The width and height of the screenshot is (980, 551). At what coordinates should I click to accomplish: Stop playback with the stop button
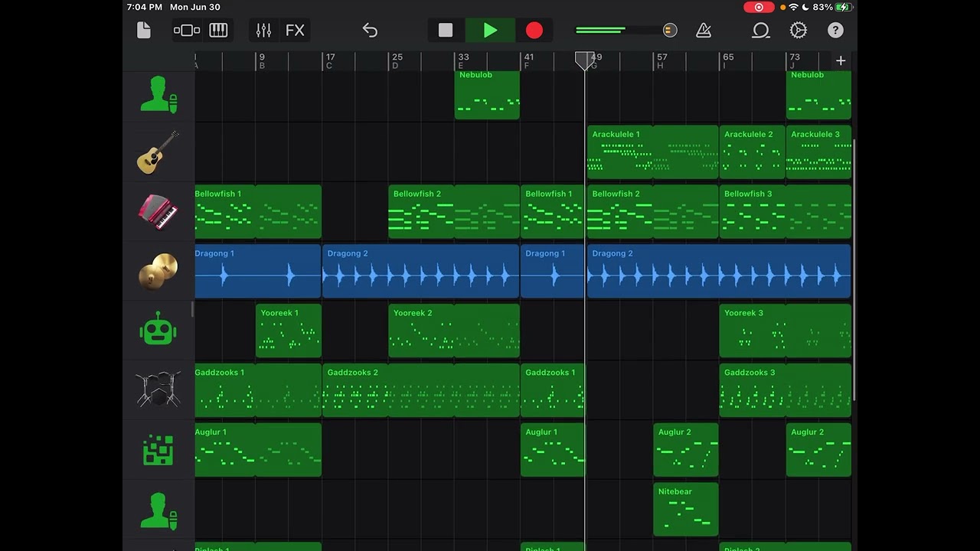click(446, 31)
